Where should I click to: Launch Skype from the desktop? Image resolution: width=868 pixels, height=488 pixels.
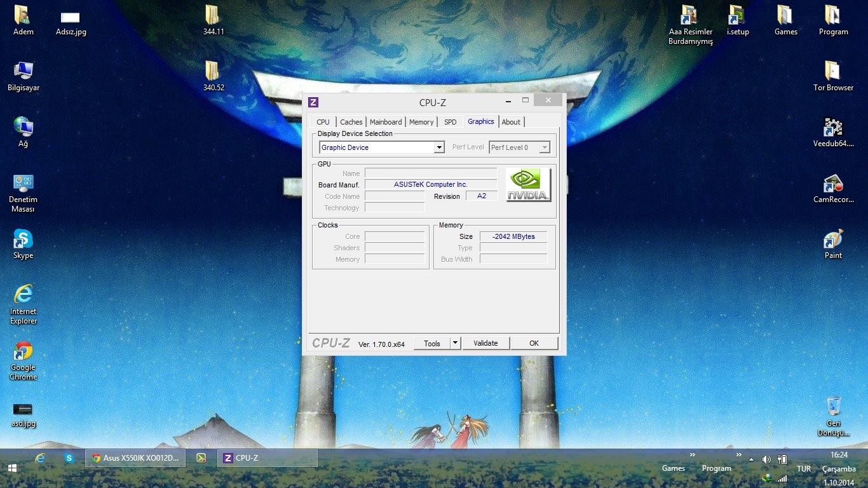click(23, 244)
